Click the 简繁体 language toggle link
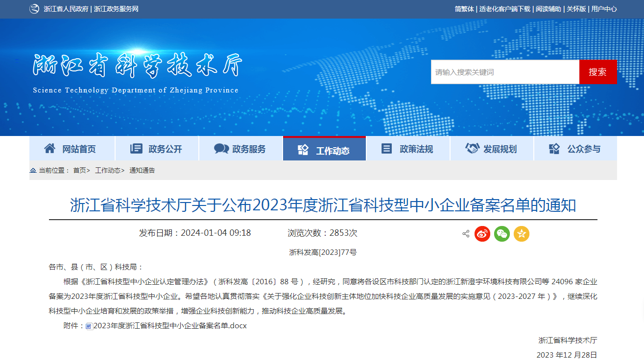The height and width of the screenshot is (362, 644). [x=464, y=9]
